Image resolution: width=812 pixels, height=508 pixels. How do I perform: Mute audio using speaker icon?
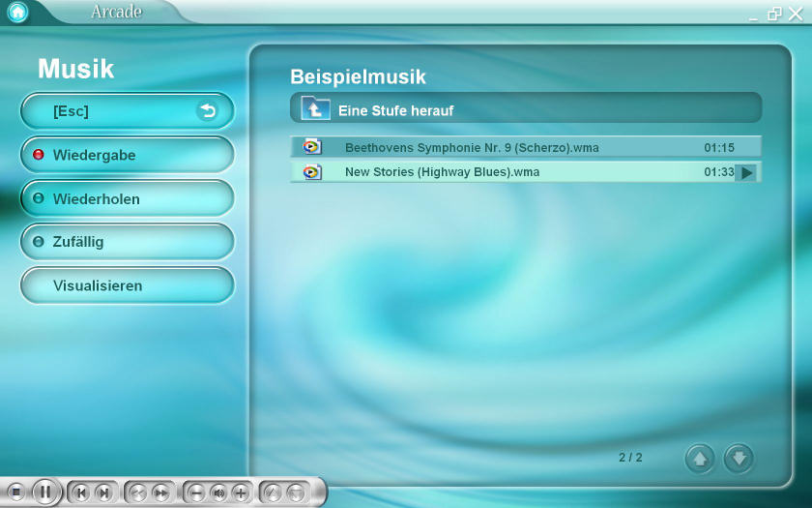(x=218, y=492)
